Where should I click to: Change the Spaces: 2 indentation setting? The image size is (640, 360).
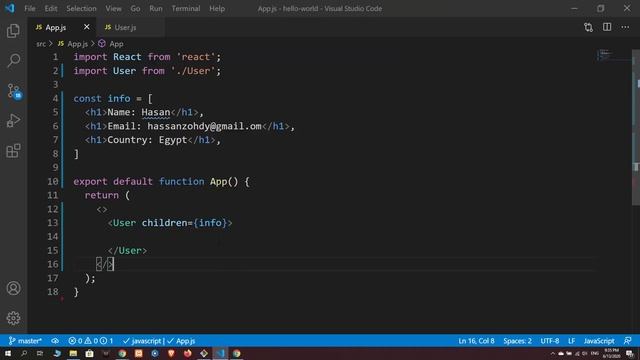tap(517, 341)
